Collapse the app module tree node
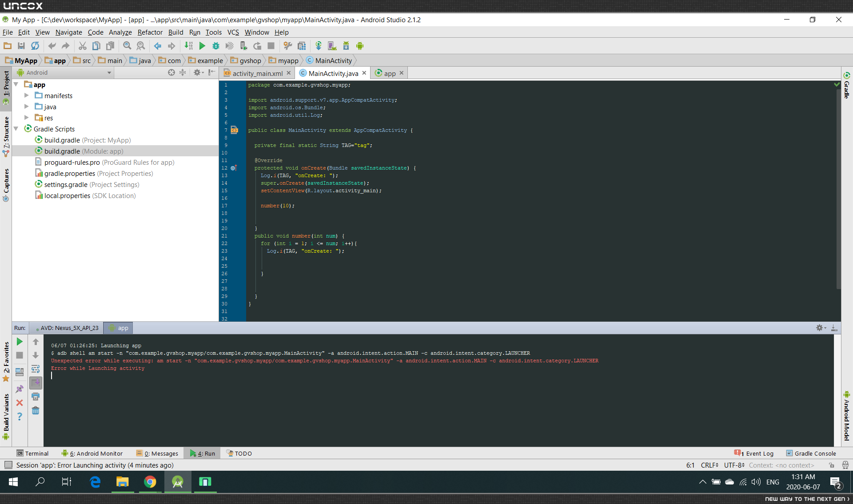This screenshot has width=853, height=504. click(16, 84)
